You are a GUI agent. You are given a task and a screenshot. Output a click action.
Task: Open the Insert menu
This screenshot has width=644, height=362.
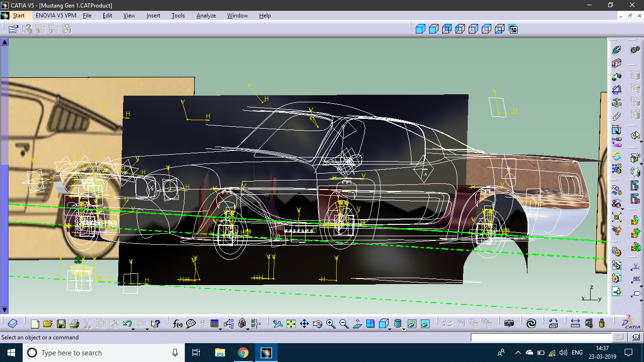[x=153, y=16]
